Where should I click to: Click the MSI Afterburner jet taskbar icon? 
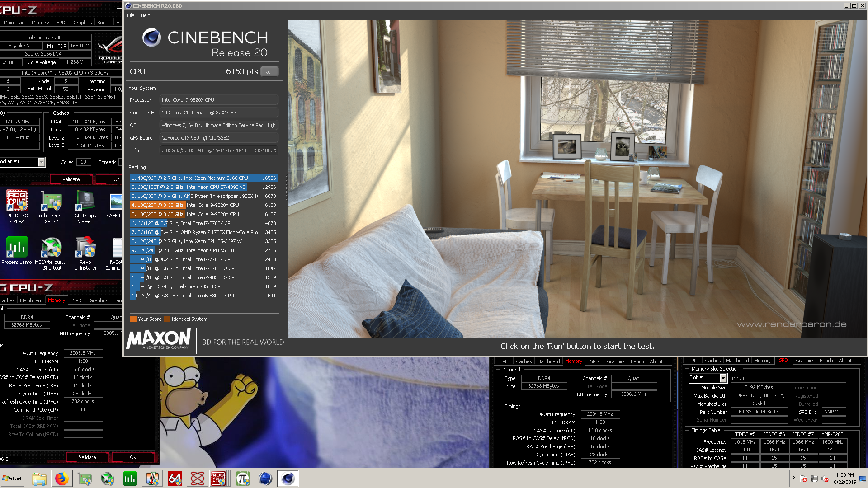(107, 479)
